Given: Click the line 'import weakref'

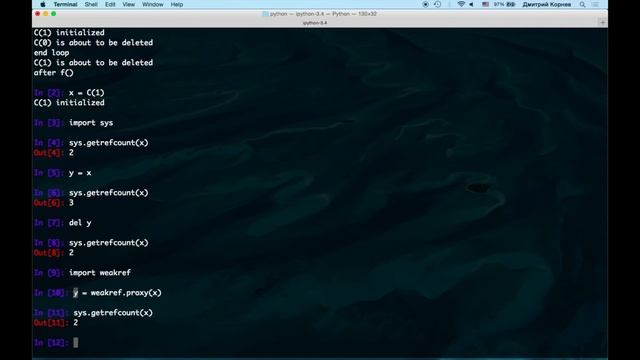Looking at the screenshot, I should click(x=100, y=273).
